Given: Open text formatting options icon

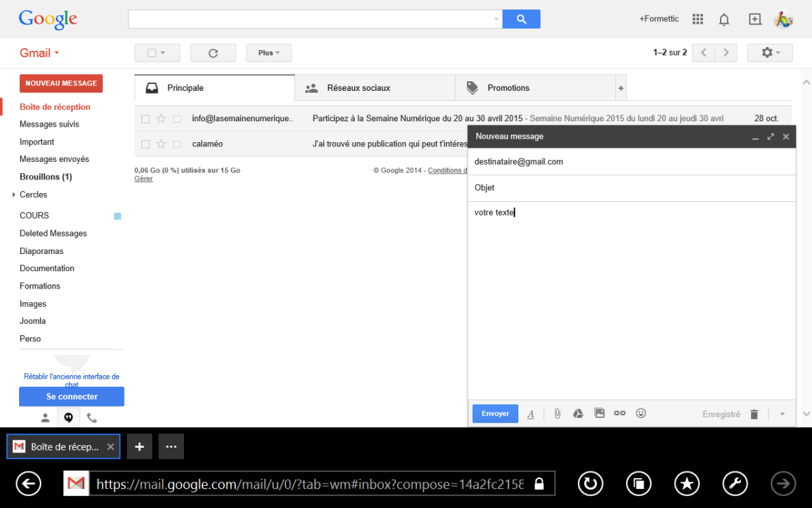Looking at the screenshot, I should tap(531, 414).
